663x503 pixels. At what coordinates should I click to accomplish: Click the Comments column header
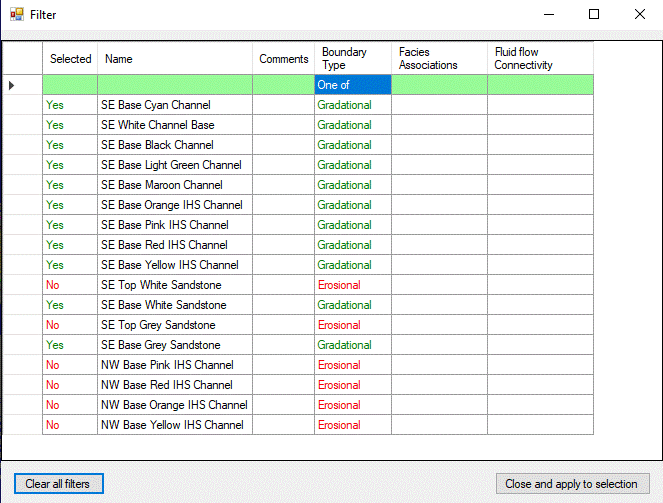coord(283,59)
